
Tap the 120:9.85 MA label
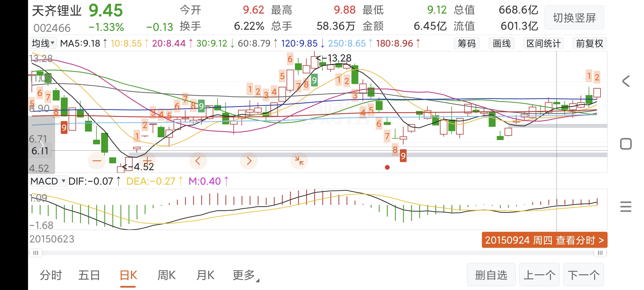303,43
